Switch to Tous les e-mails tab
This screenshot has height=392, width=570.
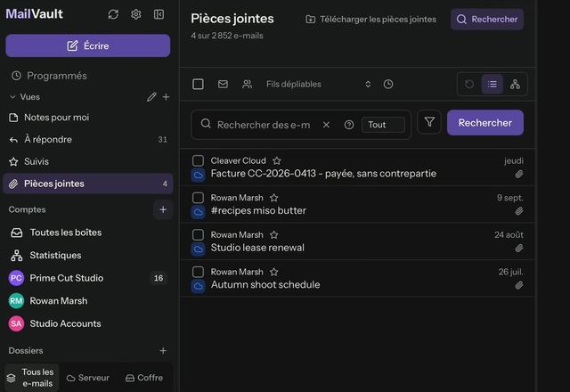pyautogui.click(x=32, y=378)
